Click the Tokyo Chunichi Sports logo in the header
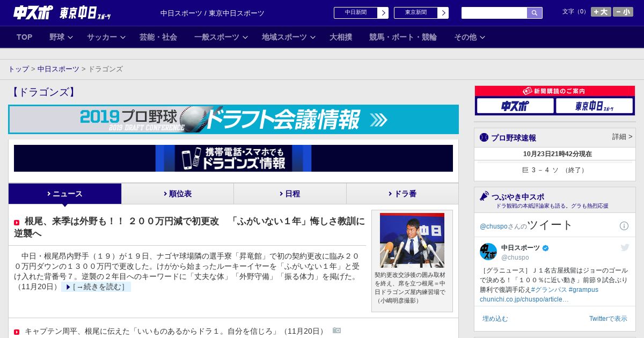The height and width of the screenshot is (338, 644). [85, 13]
